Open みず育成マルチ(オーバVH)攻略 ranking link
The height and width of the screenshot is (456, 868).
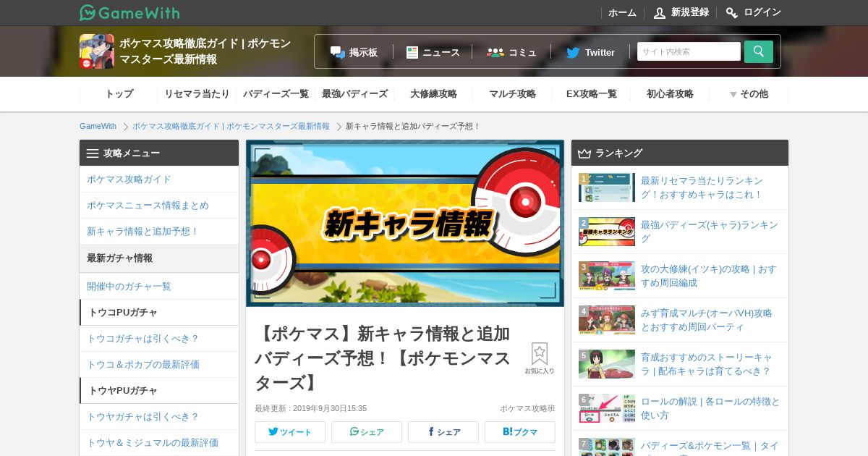click(707, 320)
